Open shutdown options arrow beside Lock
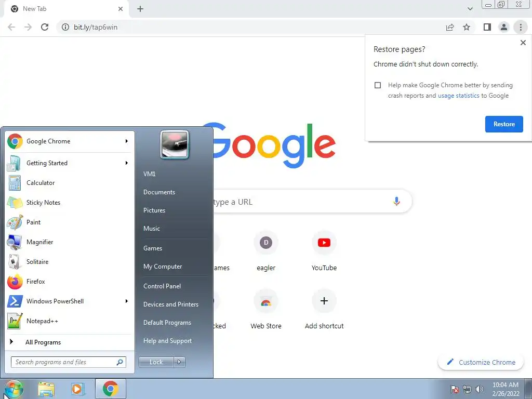The width and height of the screenshot is (532, 399). coord(179,362)
